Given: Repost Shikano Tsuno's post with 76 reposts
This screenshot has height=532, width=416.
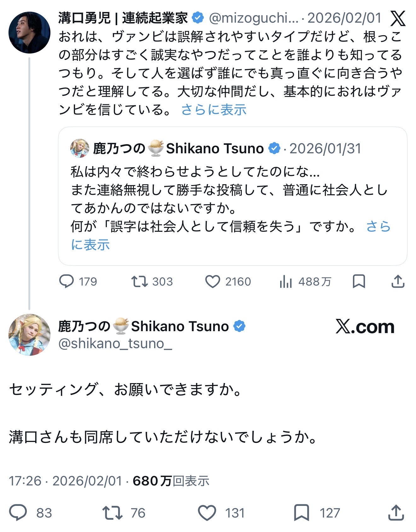Looking at the screenshot, I should 112,512.
